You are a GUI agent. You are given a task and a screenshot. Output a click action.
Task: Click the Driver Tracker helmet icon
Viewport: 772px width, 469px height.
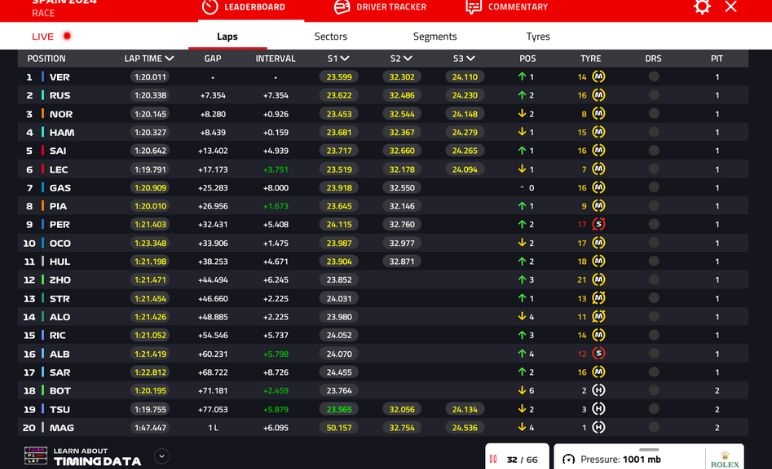342,7
